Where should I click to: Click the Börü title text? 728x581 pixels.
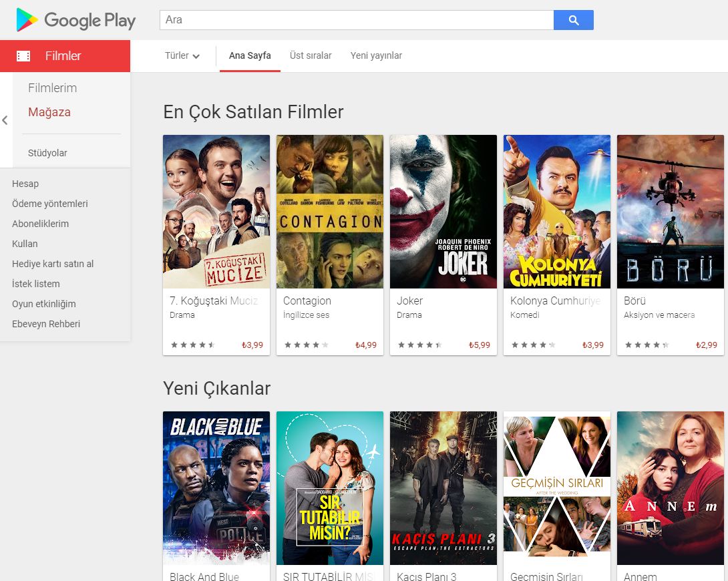[634, 301]
